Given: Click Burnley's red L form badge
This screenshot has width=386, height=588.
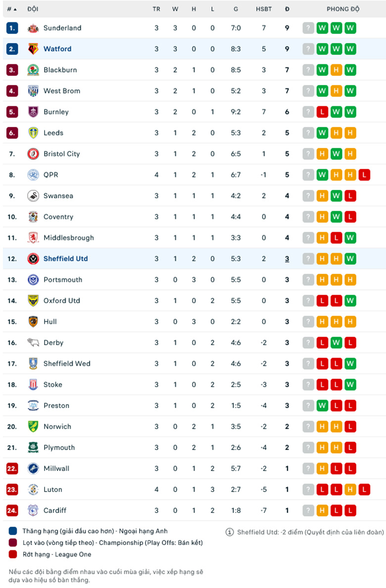Looking at the screenshot, I should coord(322,112).
